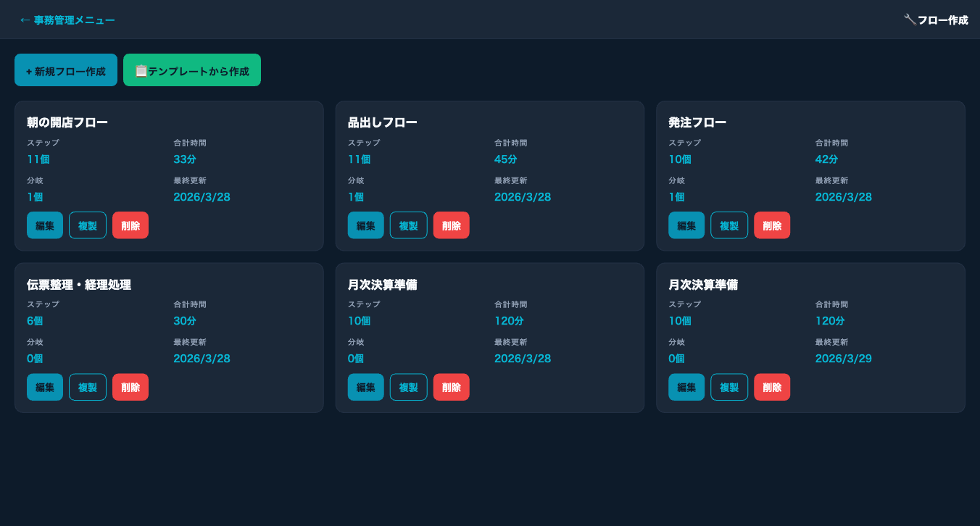The image size is (980, 526).
Task: Click the wrench icon next to フロー作成 header
Action: click(910, 20)
